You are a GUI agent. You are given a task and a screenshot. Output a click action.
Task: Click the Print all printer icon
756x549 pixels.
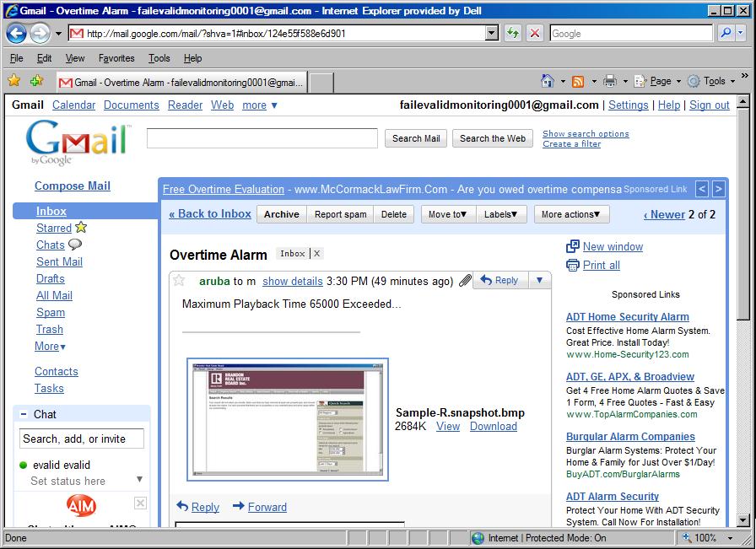[x=572, y=265]
